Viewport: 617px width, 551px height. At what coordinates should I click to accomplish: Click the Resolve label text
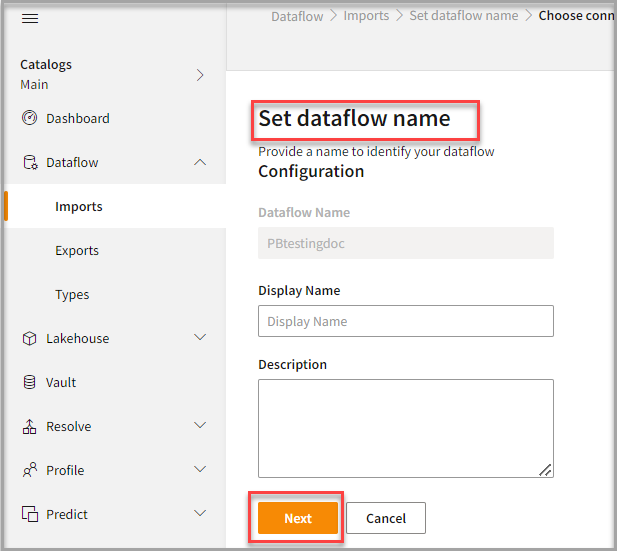tap(68, 427)
